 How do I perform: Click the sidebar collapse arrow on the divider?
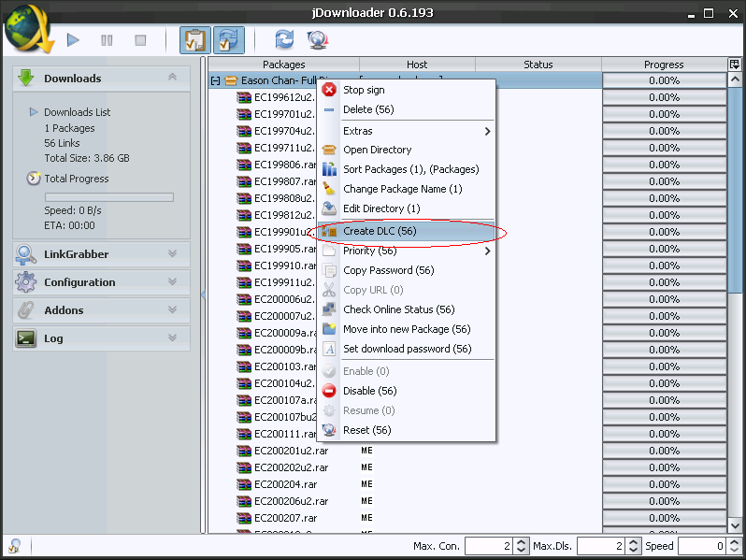(203, 295)
